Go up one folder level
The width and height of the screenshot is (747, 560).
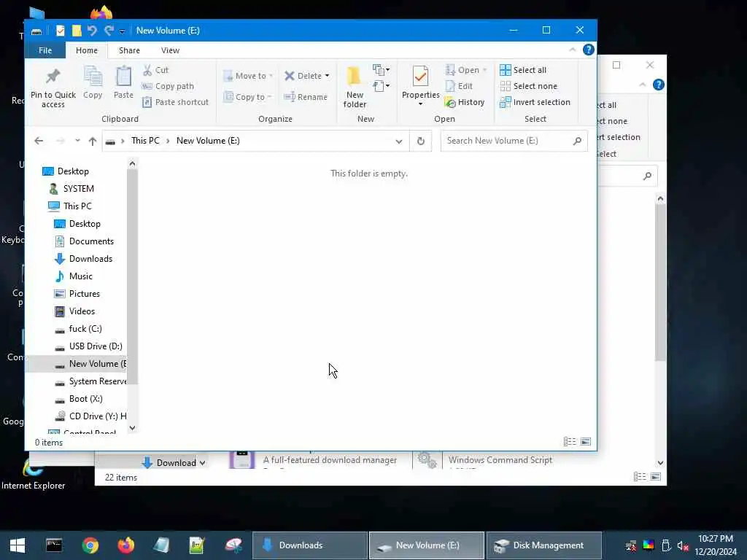click(x=93, y=141)
